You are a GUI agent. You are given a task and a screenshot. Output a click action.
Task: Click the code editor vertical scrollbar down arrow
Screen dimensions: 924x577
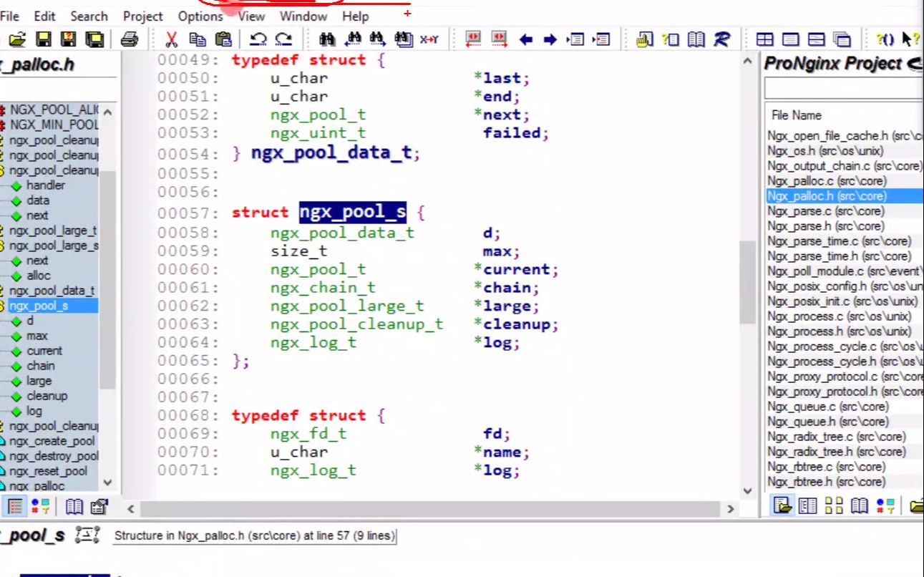coord(748,490)
